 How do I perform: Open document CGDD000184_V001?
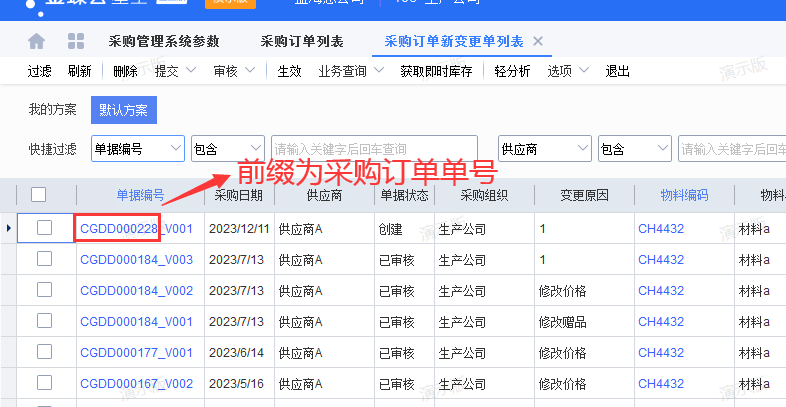point(136,322)
